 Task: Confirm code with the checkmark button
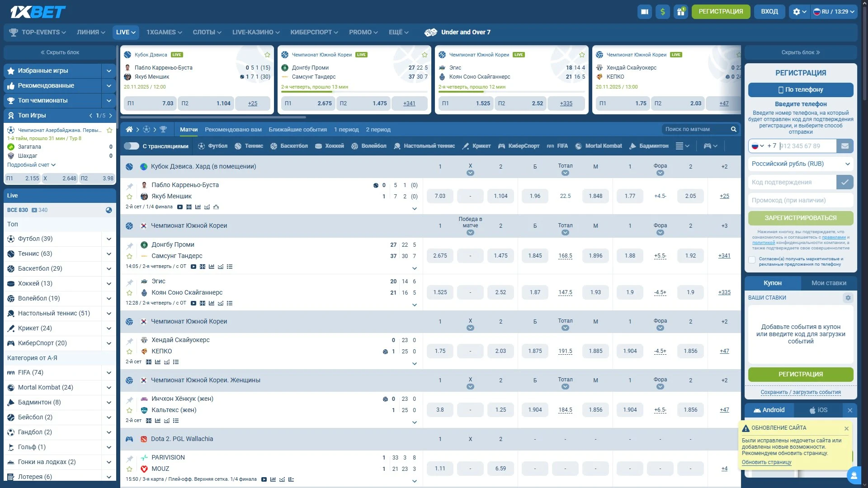tap(844, 182)
